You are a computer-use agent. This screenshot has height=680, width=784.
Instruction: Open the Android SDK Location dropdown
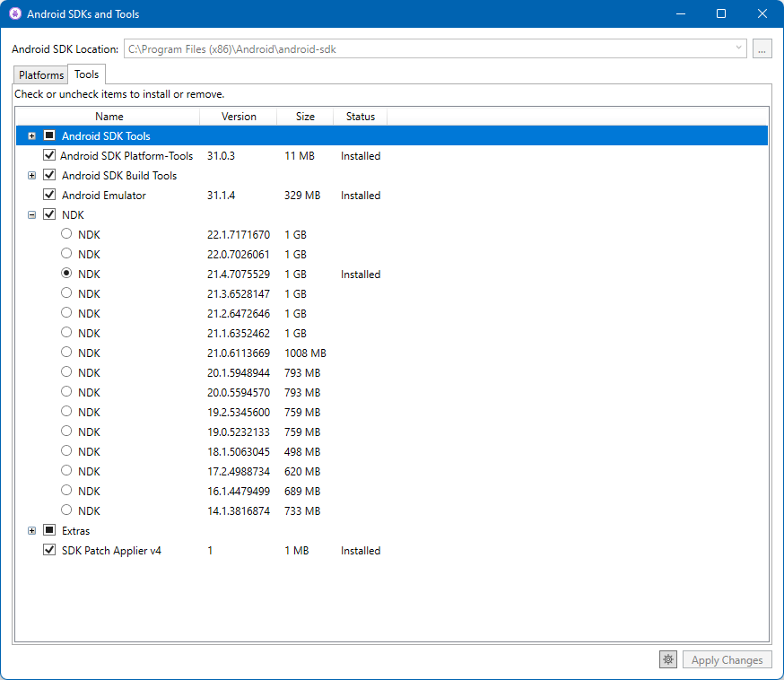(x=738, y=48)
